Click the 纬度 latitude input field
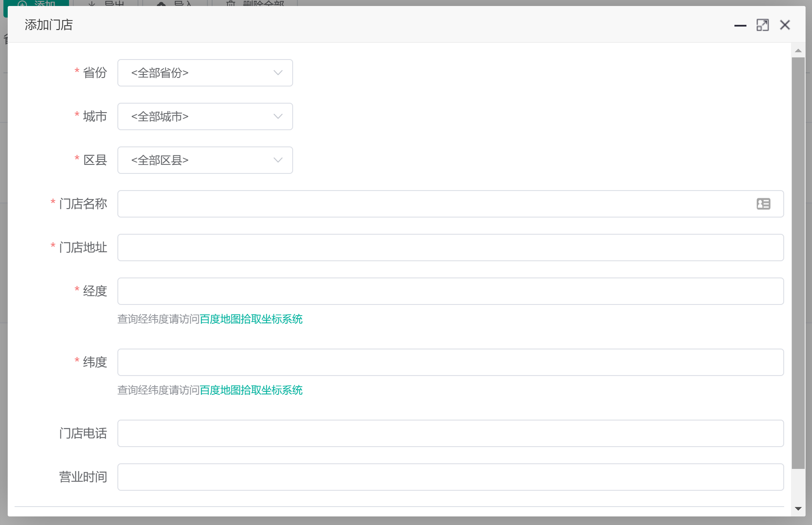Screen dimensions: 812x525 point(450,362)
